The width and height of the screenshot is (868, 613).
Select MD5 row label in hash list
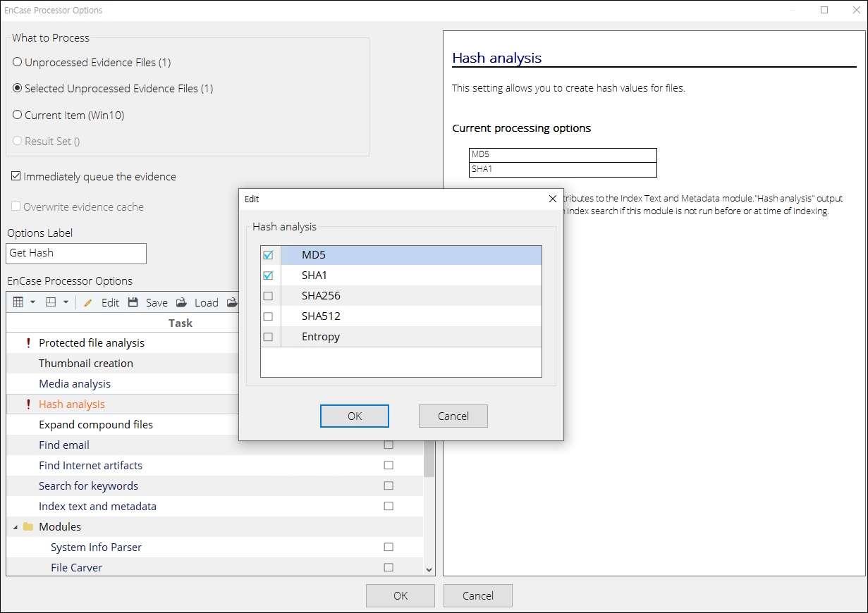coord(314,255)
